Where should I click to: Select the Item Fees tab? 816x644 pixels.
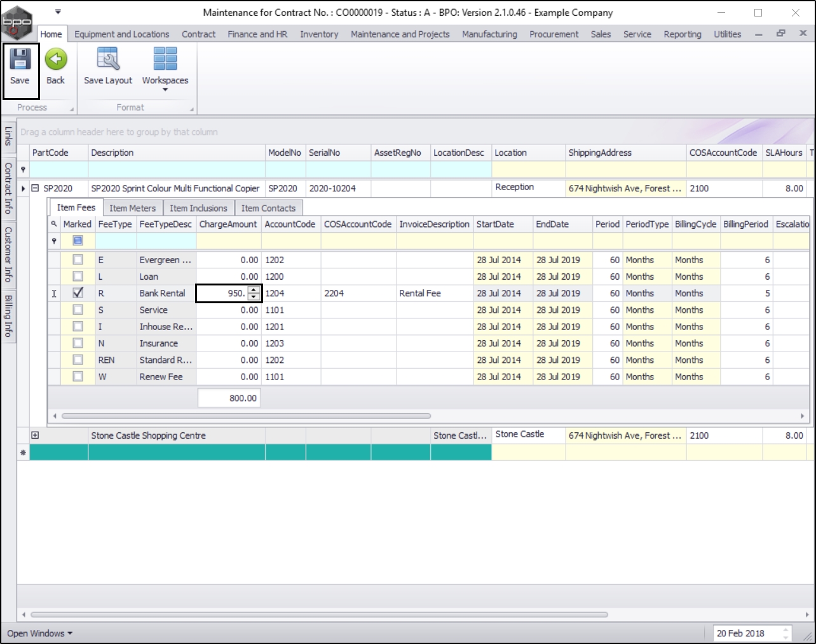[76, 207]
